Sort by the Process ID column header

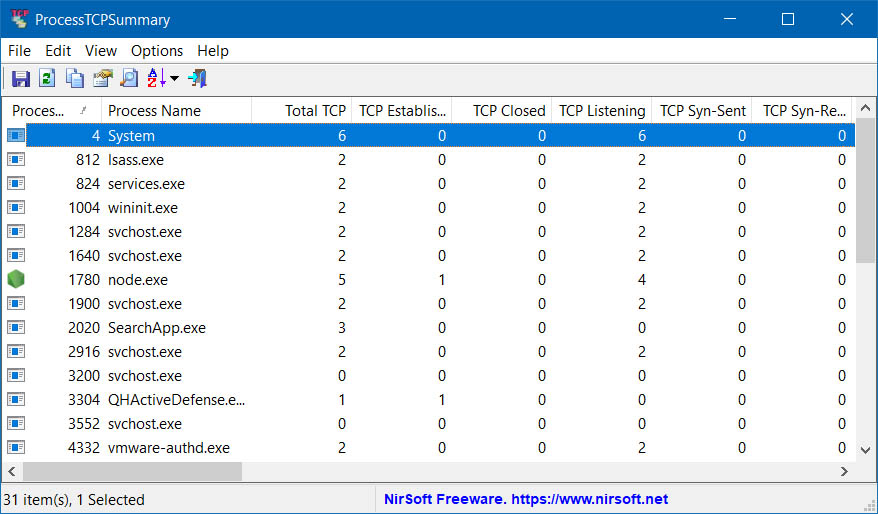pyautogui.click(x=52, y=111)
